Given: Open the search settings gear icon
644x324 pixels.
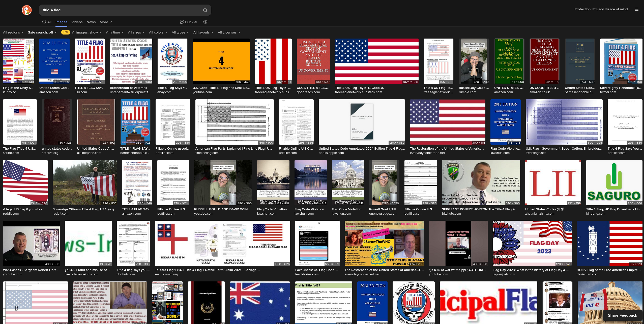Looking at the screenshot, I should pos(205,22).
